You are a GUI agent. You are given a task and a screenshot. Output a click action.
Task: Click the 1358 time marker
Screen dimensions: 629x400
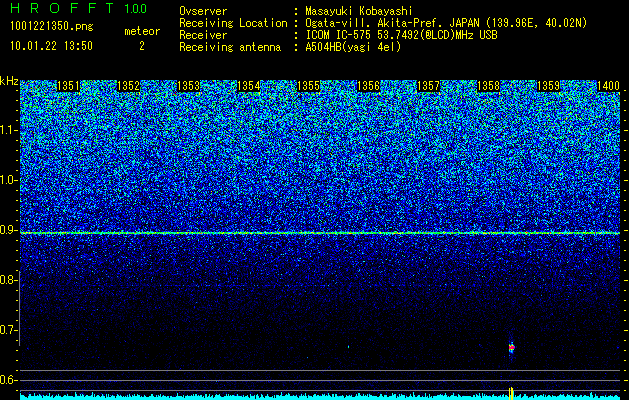[489, 86]
